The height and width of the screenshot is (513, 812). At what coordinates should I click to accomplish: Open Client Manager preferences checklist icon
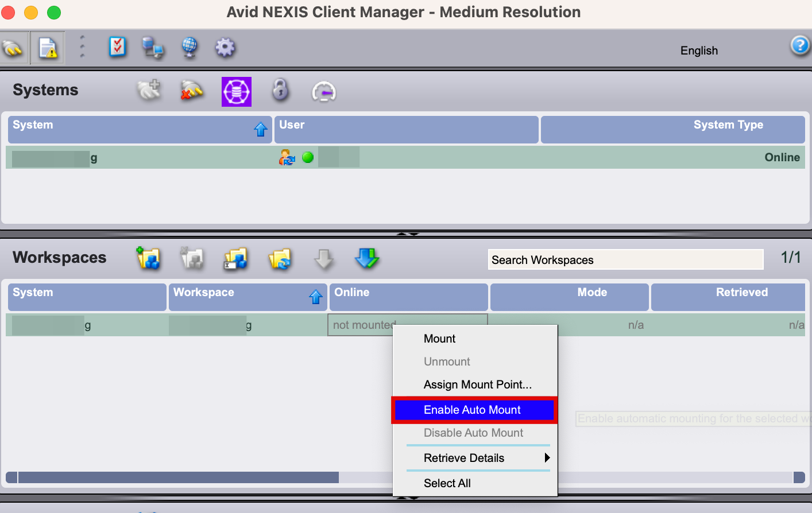(118, 48)
